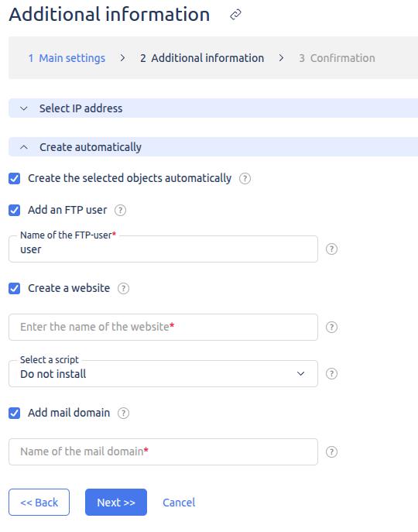Screen dimensions: 418x532
Task: Show help for Name of the FTP-user field
Action: (331, 249)
